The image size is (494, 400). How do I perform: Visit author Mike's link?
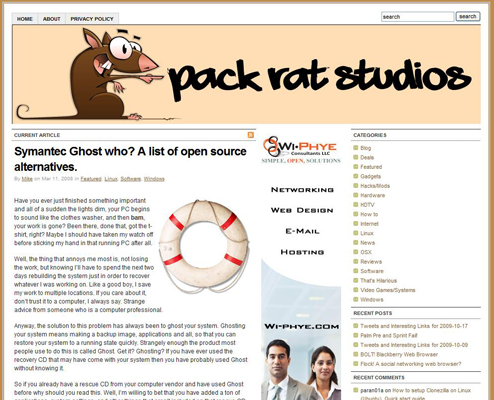click(x=27, y=179)
